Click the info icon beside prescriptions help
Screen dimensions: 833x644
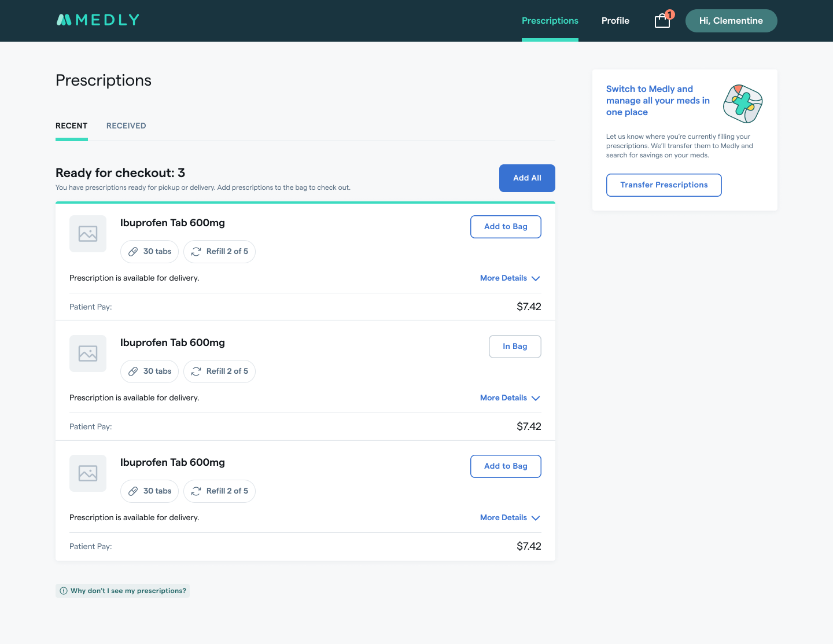(64, 591)
